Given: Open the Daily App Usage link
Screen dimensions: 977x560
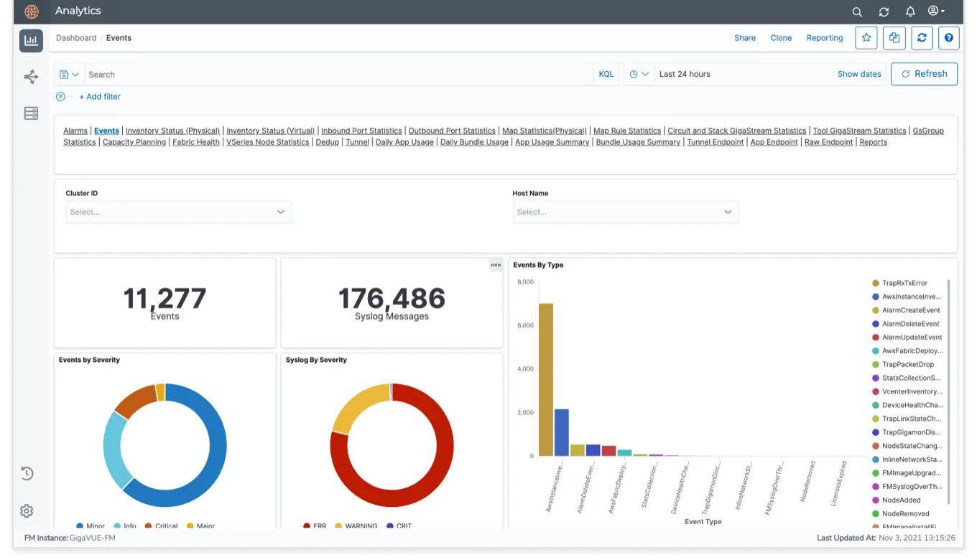Looking at the screenshot, I should (404, 142).
